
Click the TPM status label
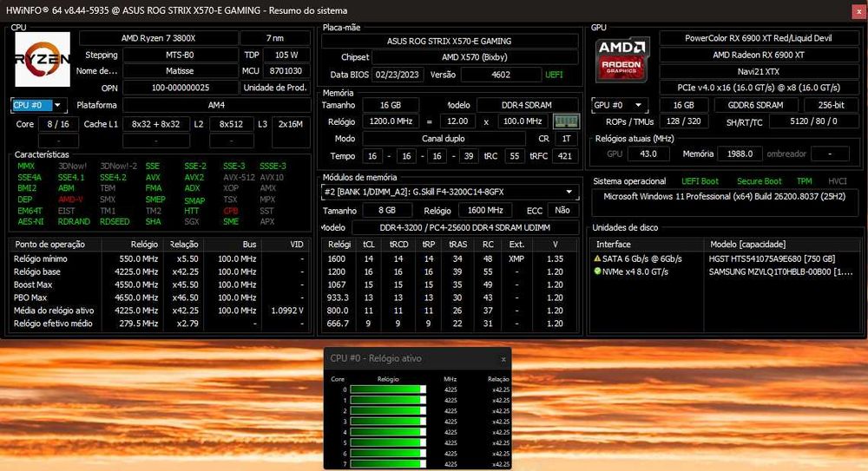tap(804, 181)
